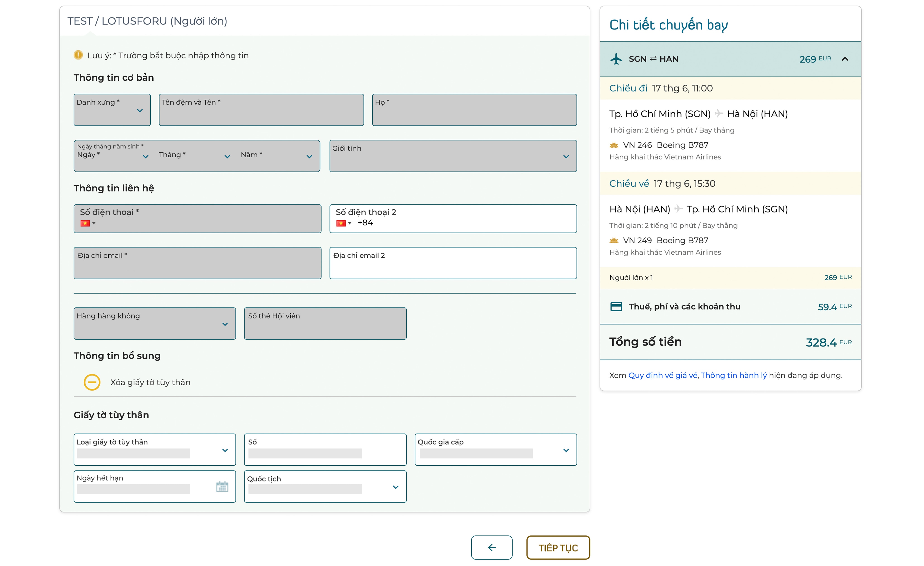Click the Số điện thoại 2 input
This screenshot has width=924, height=566.
click(453, 219)
